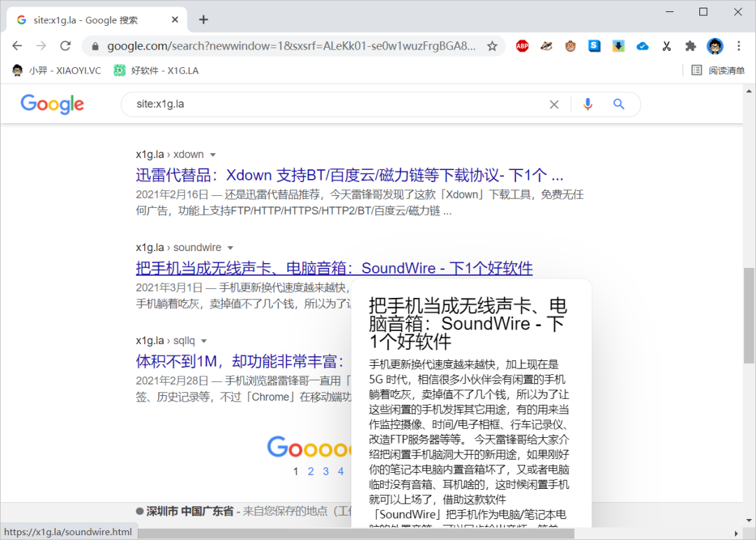Open the SoundWire search result title link
Screen dimensions: 756x540
pyautogui.click(x=334, y=268)
